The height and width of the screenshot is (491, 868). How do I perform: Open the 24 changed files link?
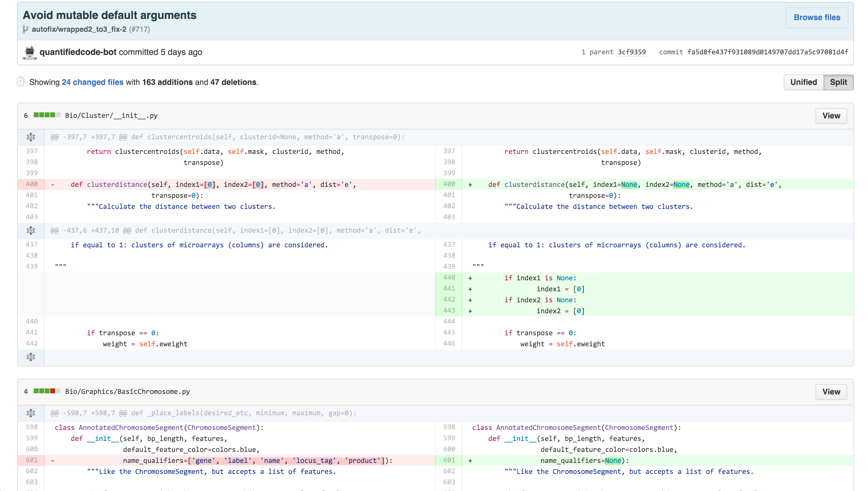(x=93, y=82)
